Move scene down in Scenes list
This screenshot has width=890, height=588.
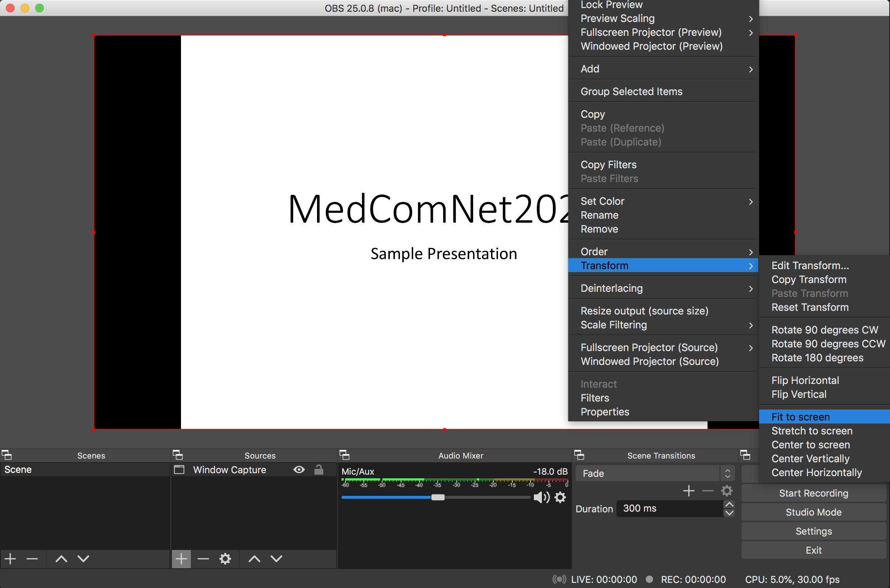pos(83,559)
